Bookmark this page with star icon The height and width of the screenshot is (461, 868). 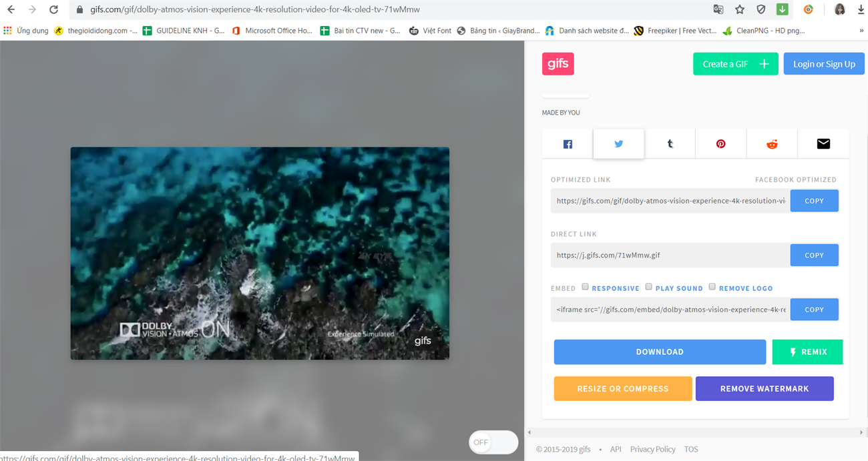[740, 9]
